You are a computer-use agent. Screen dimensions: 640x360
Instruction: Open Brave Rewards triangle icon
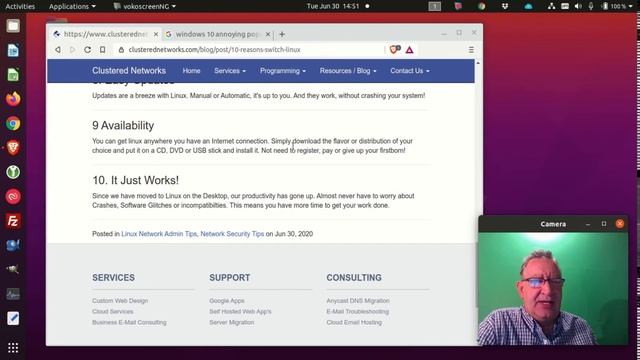tap(409, 50)
